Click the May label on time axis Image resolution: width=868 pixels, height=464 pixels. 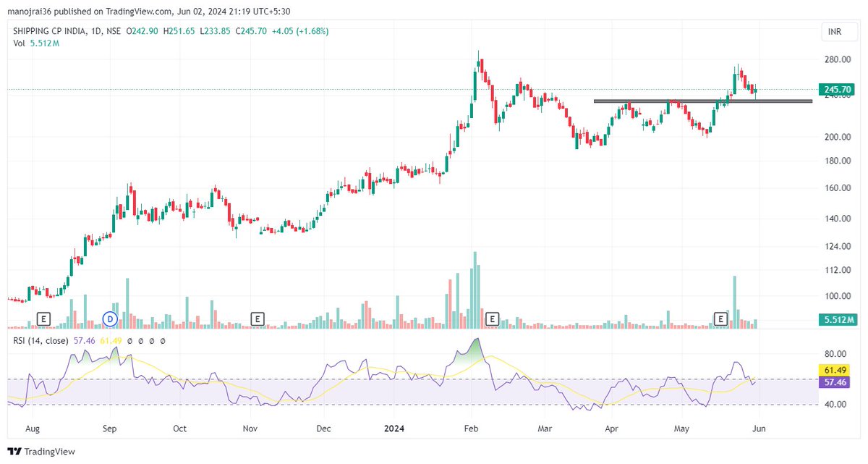(684, 429)
